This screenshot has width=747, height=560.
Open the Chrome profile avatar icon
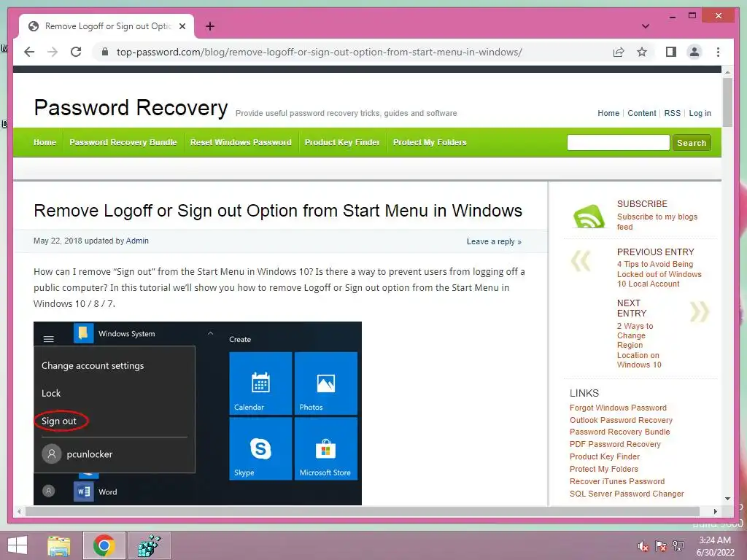(694, 52)
